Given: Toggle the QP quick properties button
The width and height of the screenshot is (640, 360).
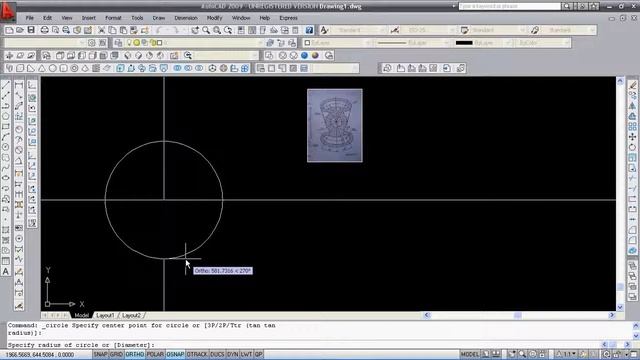Looking at the screenshot, I should (x=258, y=354).
